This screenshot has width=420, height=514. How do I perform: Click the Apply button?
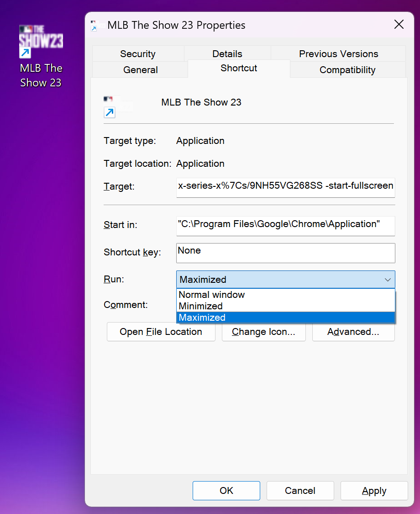coord(374,490)
